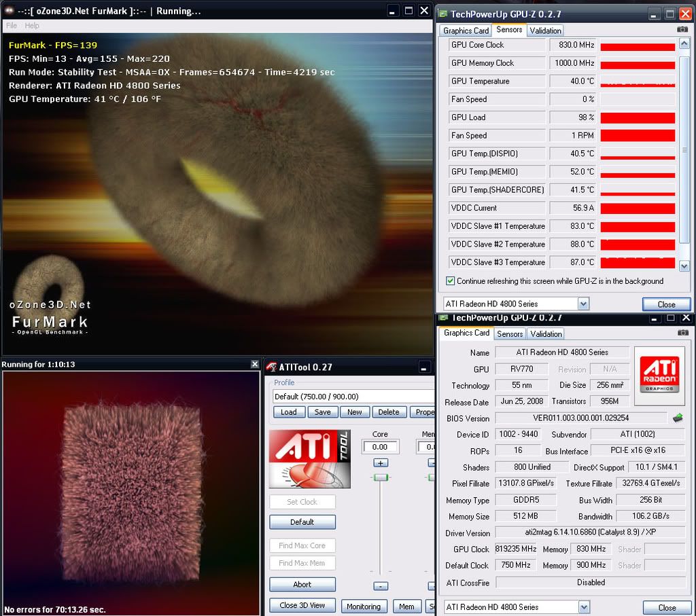Click the camera icon in the lower GPU-Z window
This screenshot has height=616, width=696.
683,333
